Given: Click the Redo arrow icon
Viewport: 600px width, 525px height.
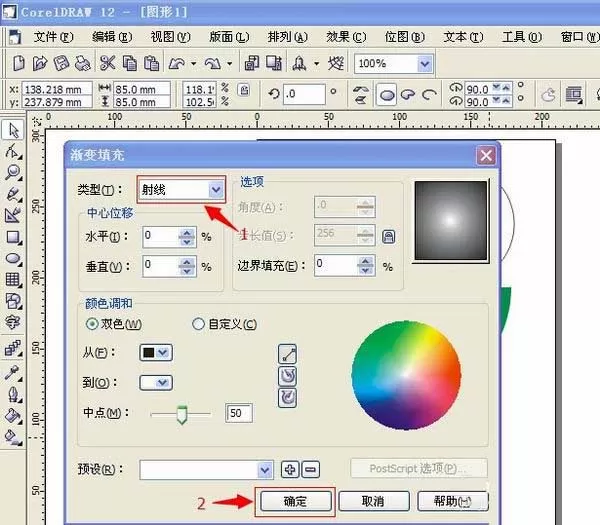Looking at the screenshot, I should click(212, 64).
